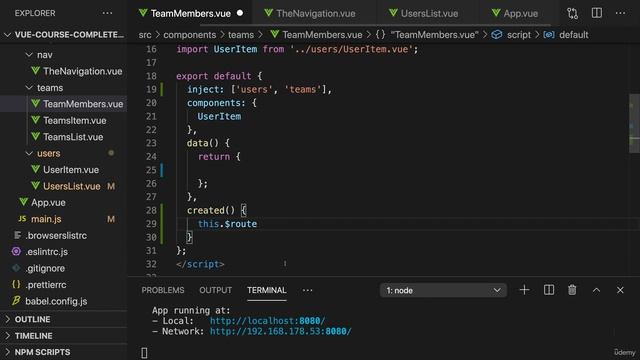Click 'script' in the breadcrumb
The width and height of the screenshot is (640, 360).
click(x=519, y=35)
